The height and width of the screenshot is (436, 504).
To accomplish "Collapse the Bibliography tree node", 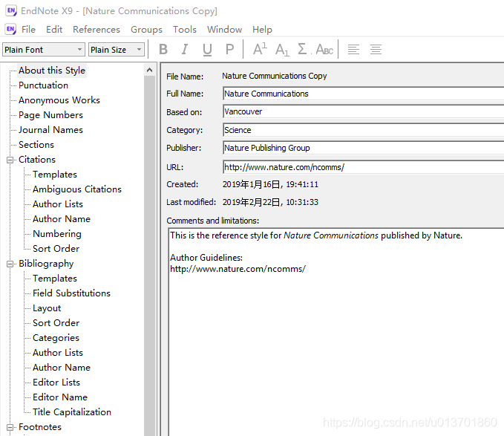I will coord(10,264).
